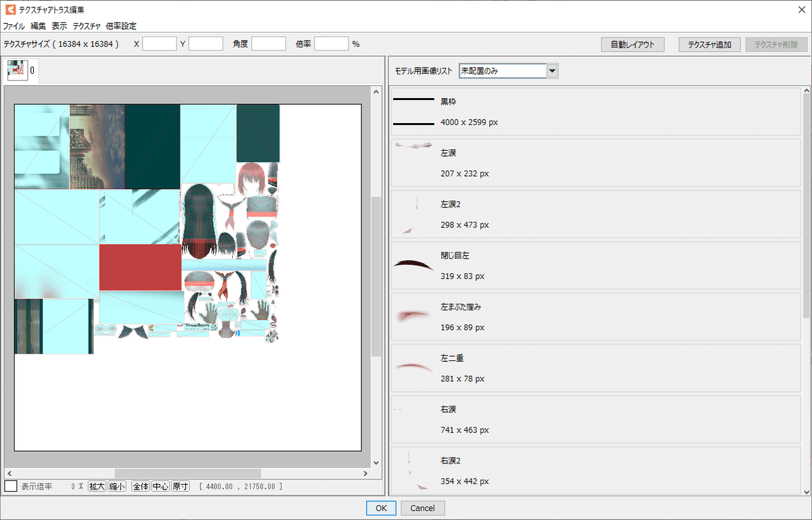The width and height of the screenshot is (812, 520).
Task: Select the 黒枠 image item
Action: [596, 112]
